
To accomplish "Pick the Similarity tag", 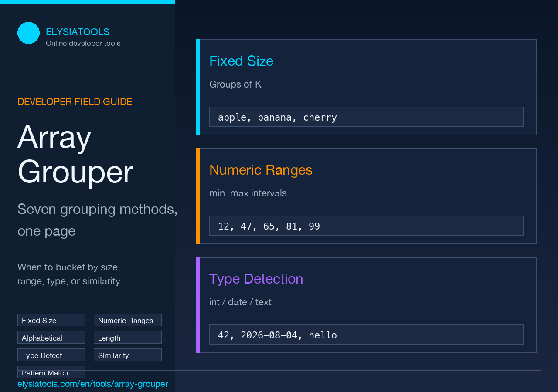I will 128,355.
